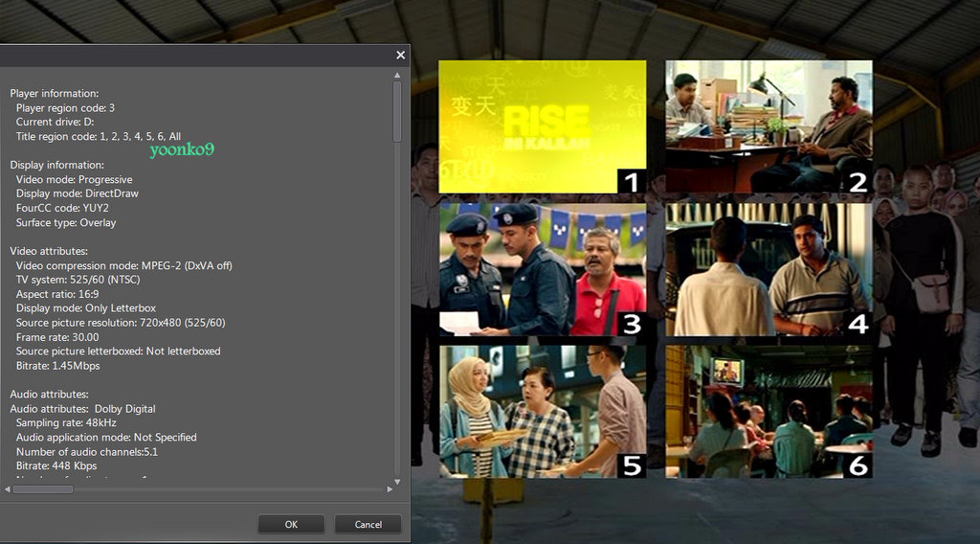
Task: Click 'Aspect ratio: 16:9' line
Action: click(57, 294)
